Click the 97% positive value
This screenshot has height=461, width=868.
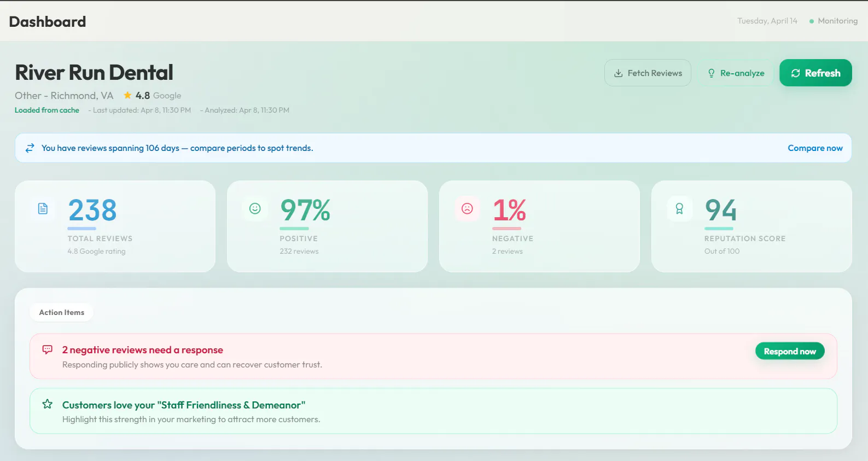click(x=305, y=210)
